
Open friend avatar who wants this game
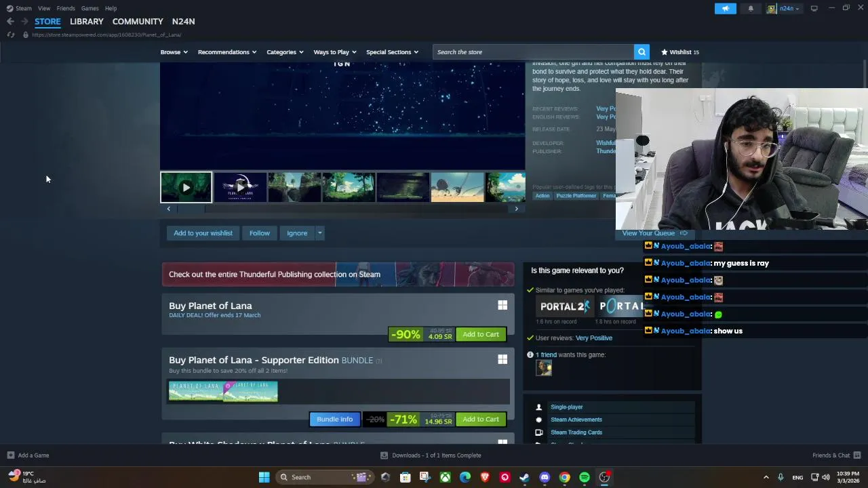pyautogui.click(x=544, y=367)
